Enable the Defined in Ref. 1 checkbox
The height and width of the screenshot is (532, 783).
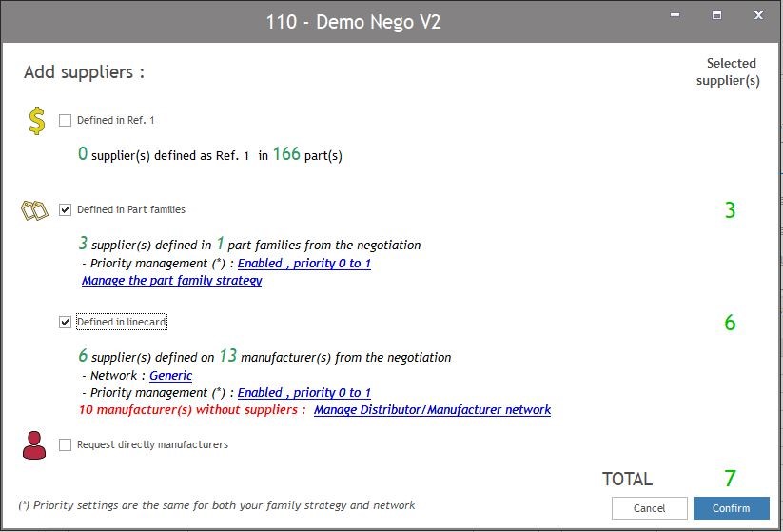coord(65,121)
